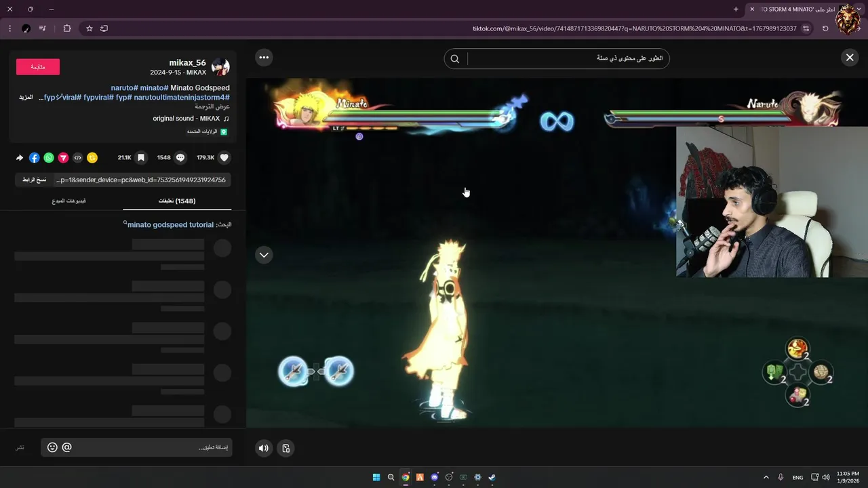The width and height of the screenshot is (868, 488).
Task: Switch to the comments (1548) tab
Action: (177, 201)
